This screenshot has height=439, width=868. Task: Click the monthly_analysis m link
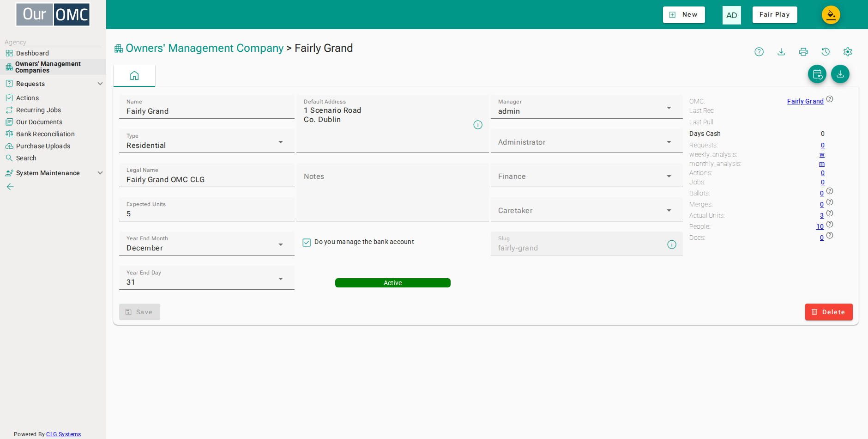tap(822, 164)
